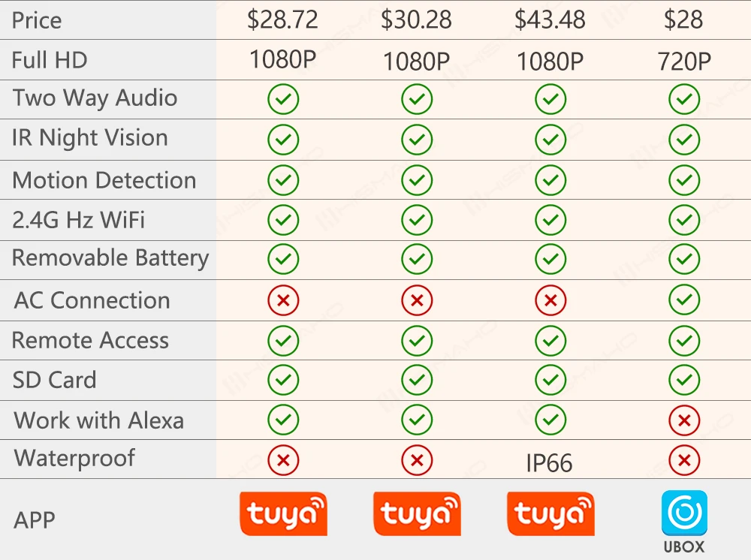Click the red X in the last Work with Alexa cell

click(683, 421)
